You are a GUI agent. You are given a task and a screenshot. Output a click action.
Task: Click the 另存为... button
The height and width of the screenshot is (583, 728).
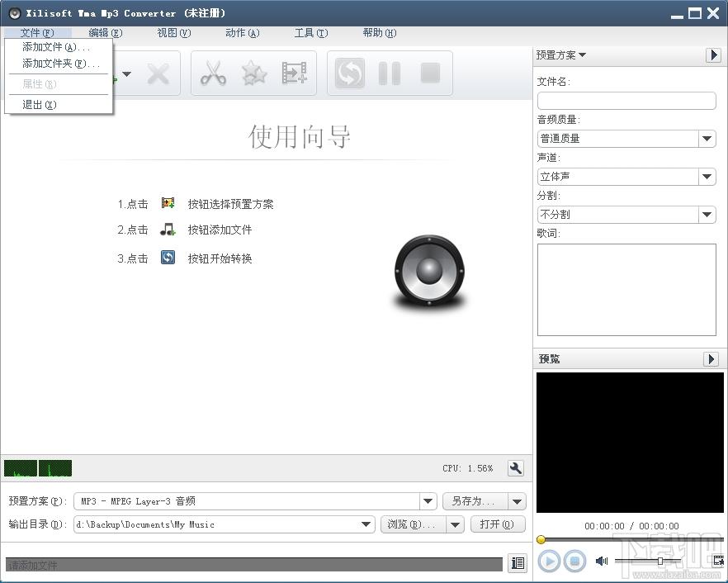click(x=475, y=501)
